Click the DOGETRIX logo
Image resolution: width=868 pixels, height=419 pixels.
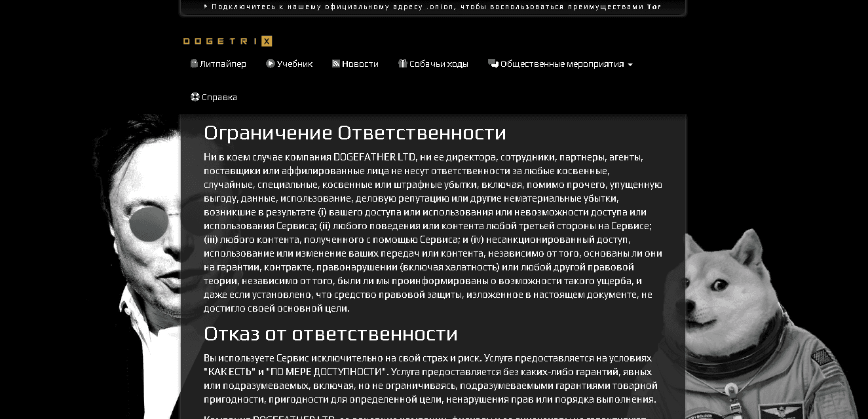pos(227,41)
